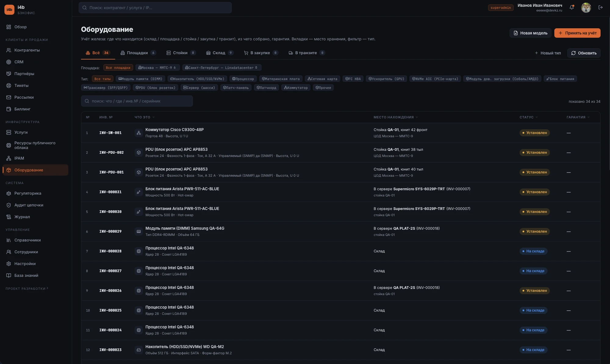The image size is (610, 364).
Task: Select Москва — ММТС-9 site filter
Action: click(x=157, y=68)
